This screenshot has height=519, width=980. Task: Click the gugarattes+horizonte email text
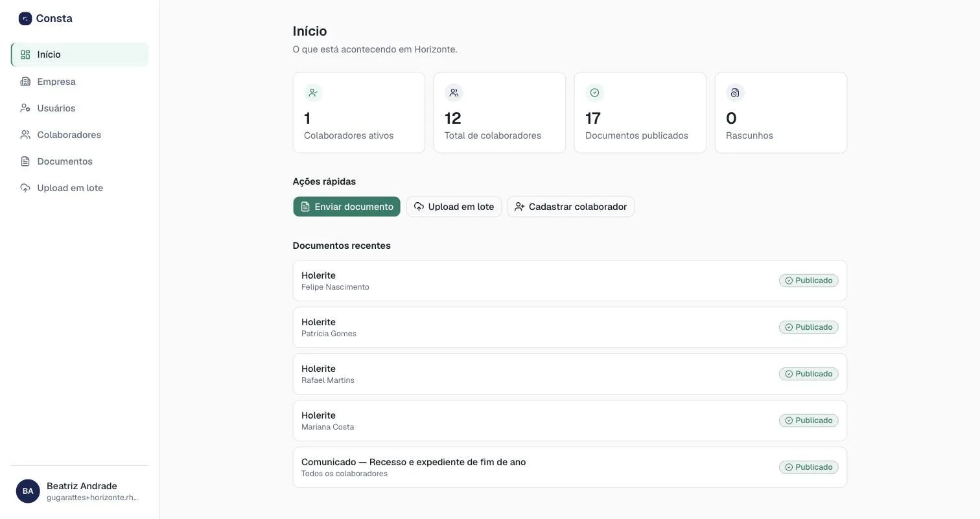coord(92,498)
